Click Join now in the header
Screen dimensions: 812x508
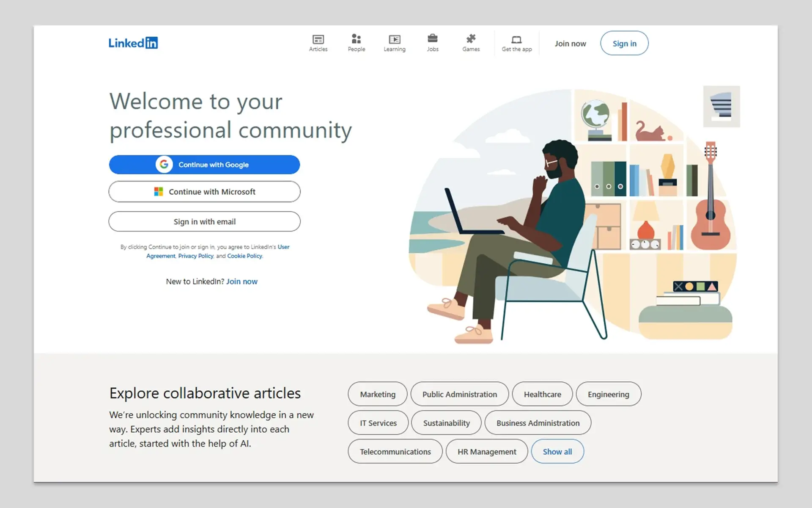[x=570, y=44]
